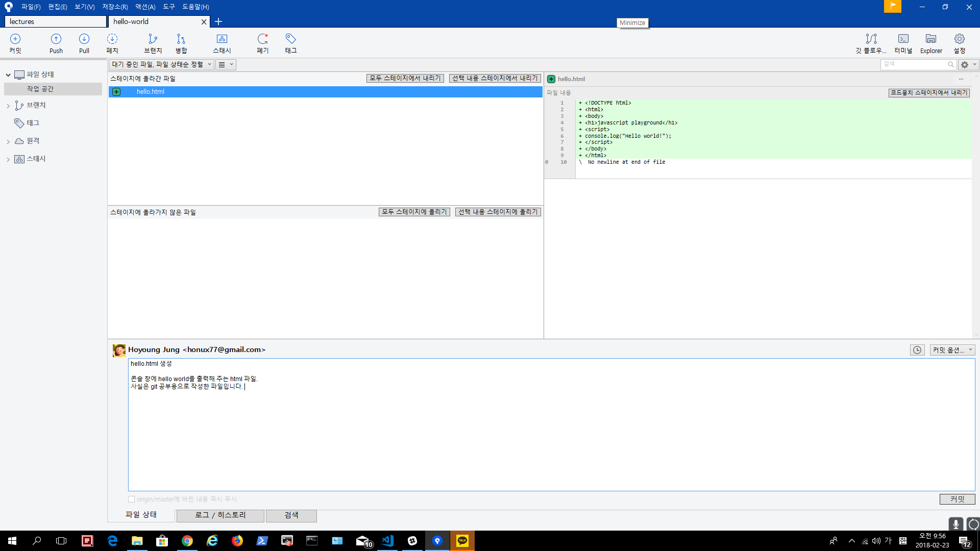Toggle staging of hello.html via its plus icon
The width and height of the screenshot is (980, 551).
pyautogui.click(x=116, y=91)
